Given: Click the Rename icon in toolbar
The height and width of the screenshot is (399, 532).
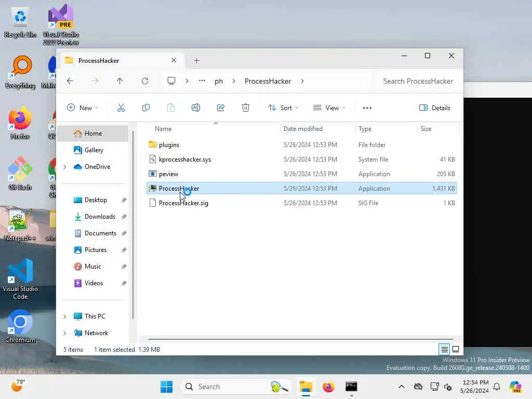Looking at the screenshot, I should (x=196, y=108).
